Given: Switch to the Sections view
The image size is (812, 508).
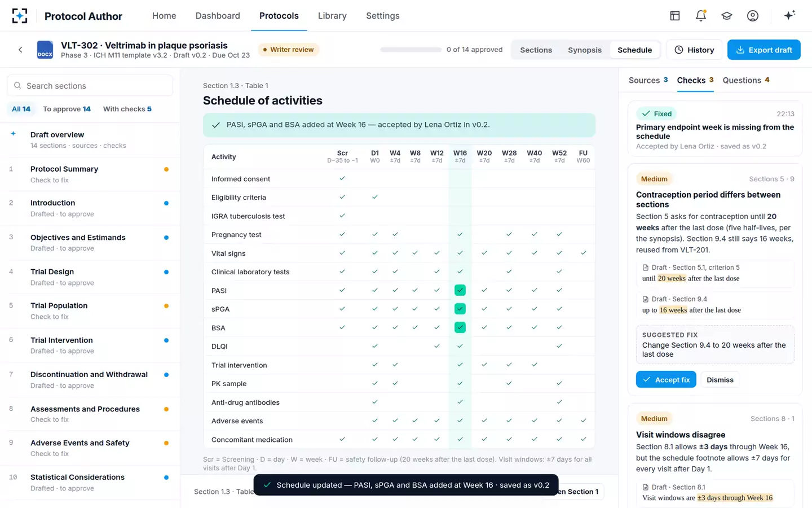Looking at the screenshot, I should pyautogui.click(x=536, y=50).
